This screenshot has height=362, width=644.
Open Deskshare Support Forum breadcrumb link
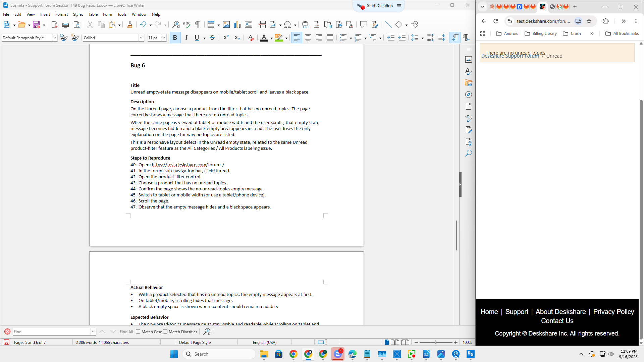pyautogui.click(x=510, y=56)
